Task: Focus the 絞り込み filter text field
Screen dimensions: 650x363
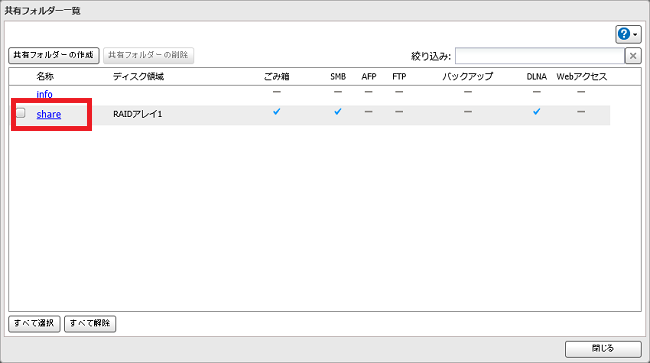Action: click(x=540, y=56)
